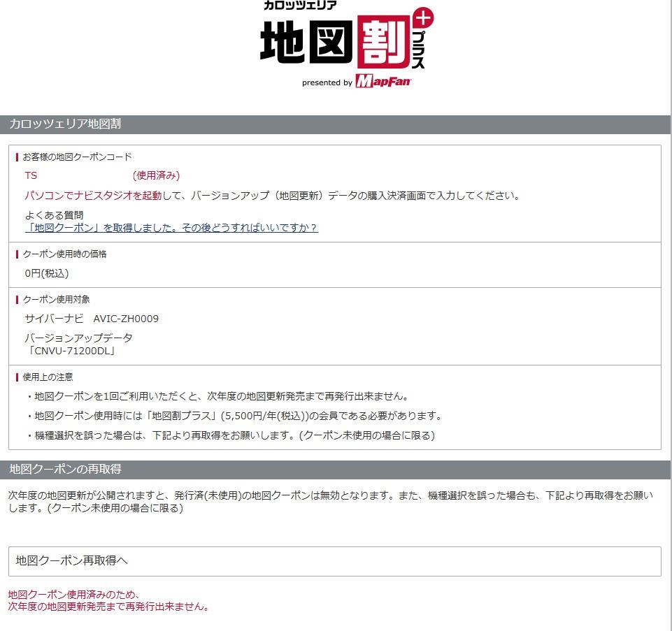
Task: Click the red 地図クーポン使用済みのため notice
Action: point(109,600)
